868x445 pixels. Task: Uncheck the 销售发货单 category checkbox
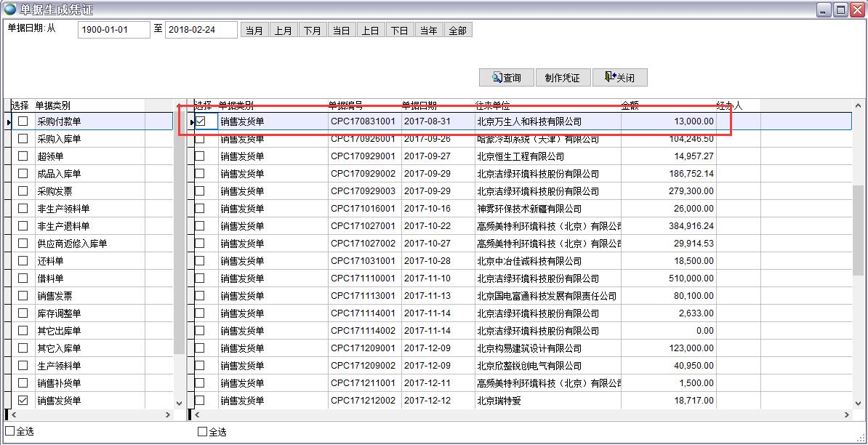coord(23,401)
